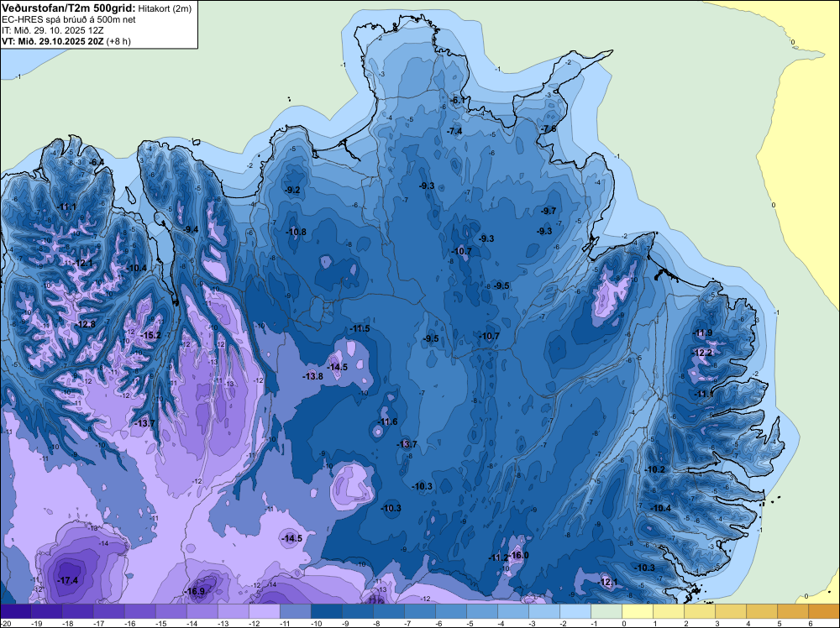Click the -6.4 temperature value

pyautogui.click(x=97, y=162)
